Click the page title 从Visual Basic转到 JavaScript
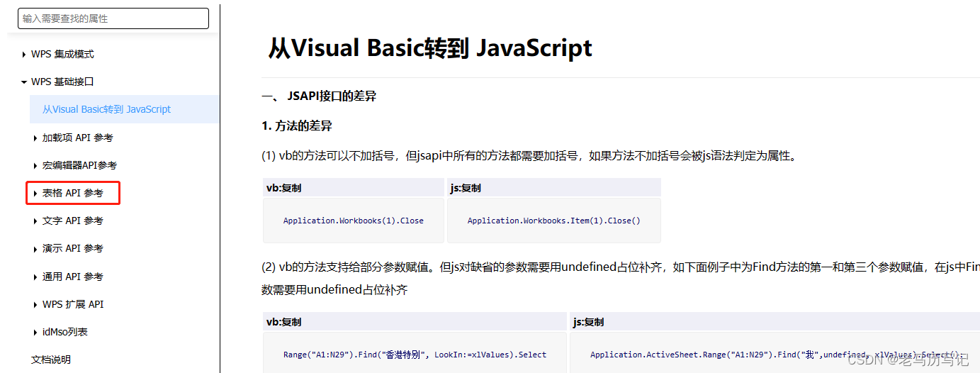The height and width of the screenshot is (373, 980). tap(430, 48)
